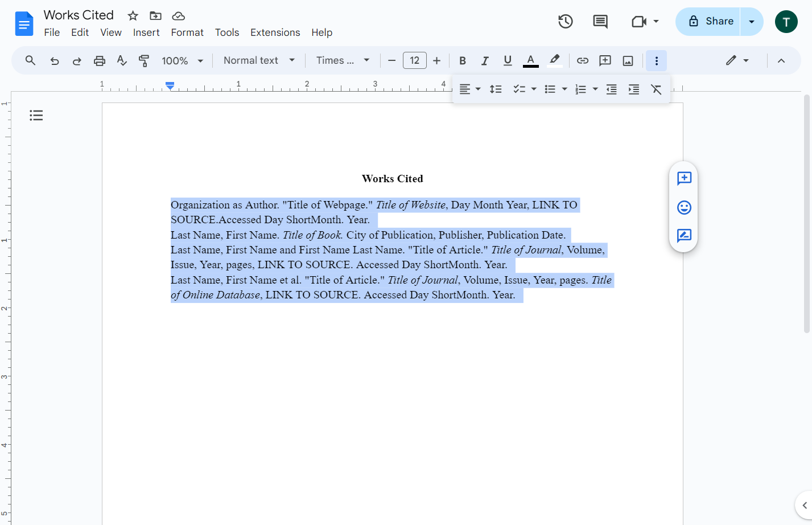Clear formatting of selected text

point(656,89)
